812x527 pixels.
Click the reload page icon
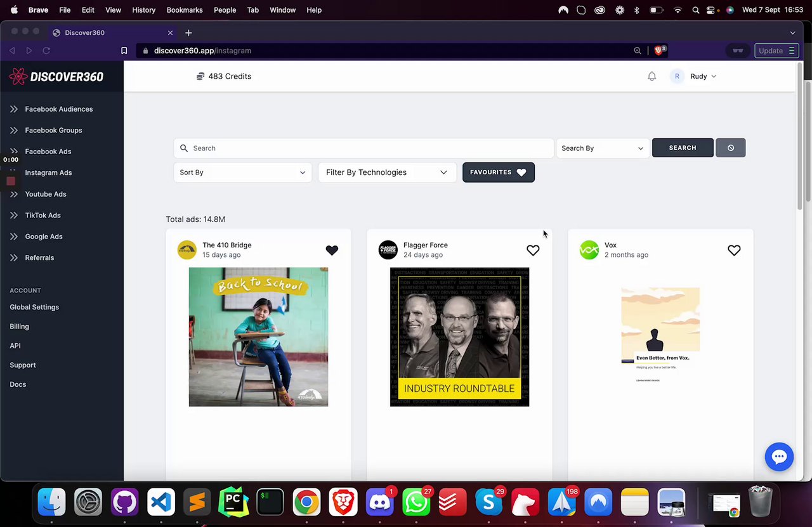pyautogui.click(x=46, y=51)
